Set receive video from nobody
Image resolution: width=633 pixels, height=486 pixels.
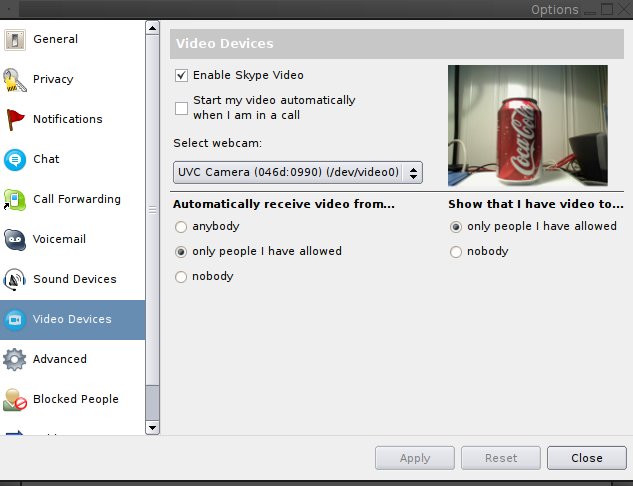[x=181, y=277]
